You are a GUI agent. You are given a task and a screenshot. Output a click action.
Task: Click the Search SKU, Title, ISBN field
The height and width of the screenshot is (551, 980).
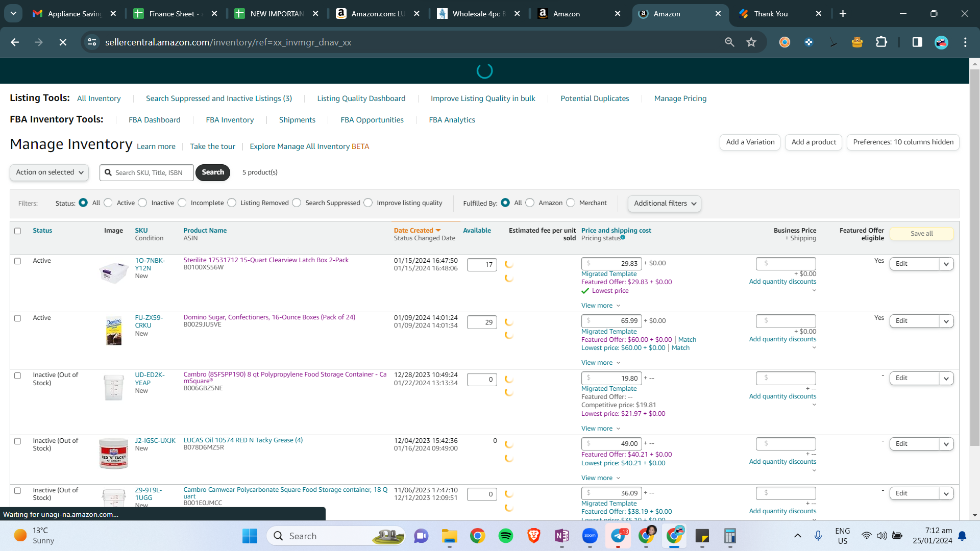click(147, 172)
